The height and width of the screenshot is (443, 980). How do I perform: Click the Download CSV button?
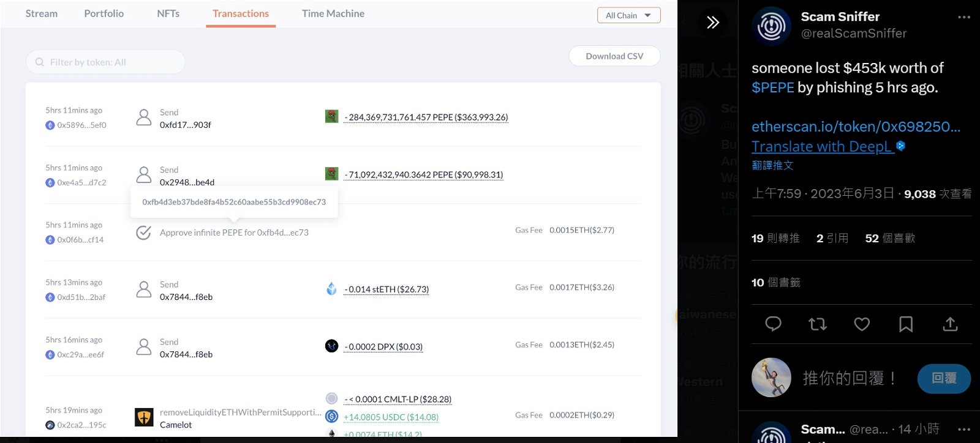coord(614,56)
